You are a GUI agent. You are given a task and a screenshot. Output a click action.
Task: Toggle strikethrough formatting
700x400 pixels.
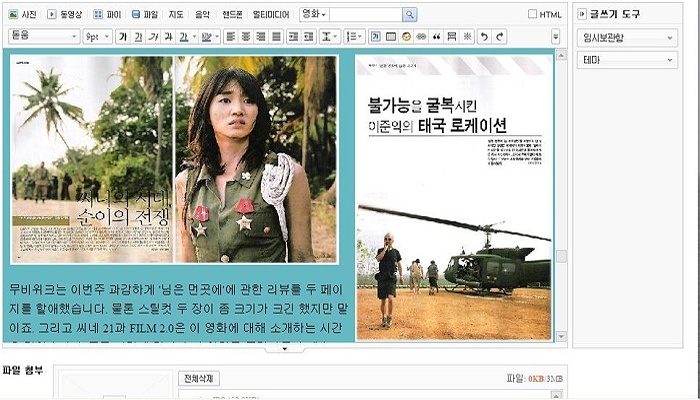pyautogui.click(x=169, y=37)
